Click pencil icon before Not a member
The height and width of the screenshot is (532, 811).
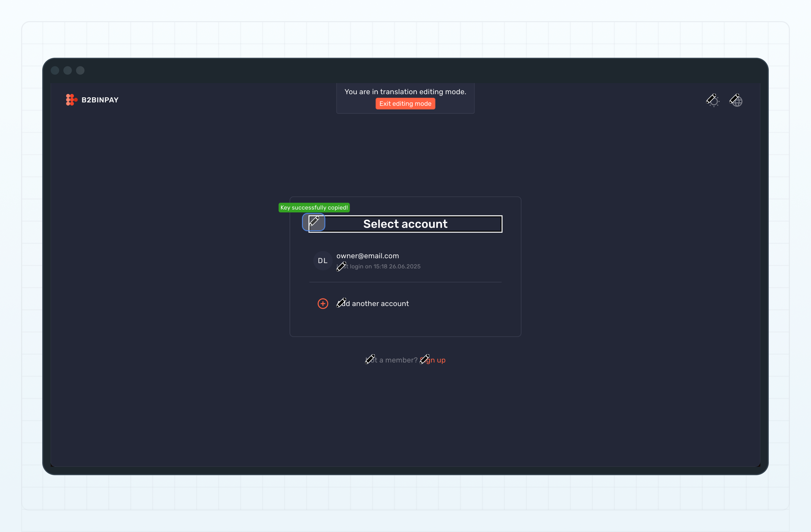pos(370,359)
